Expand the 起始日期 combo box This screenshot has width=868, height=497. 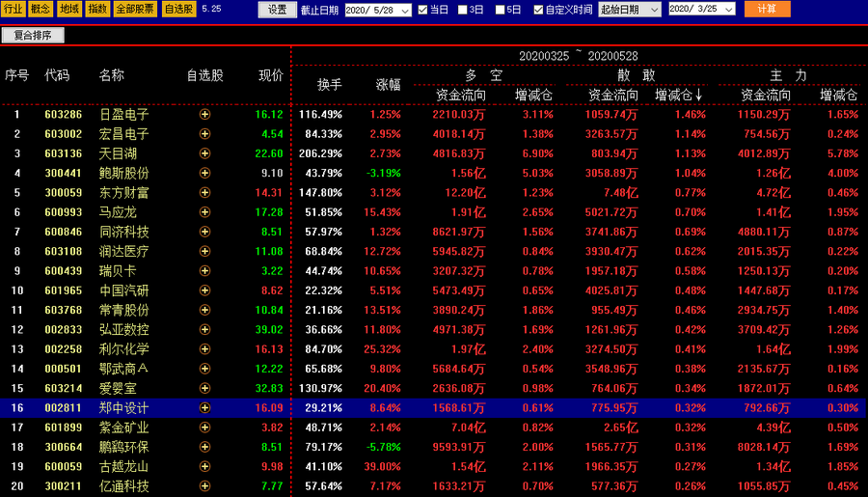pyautogui.click(x=654, y=10)
